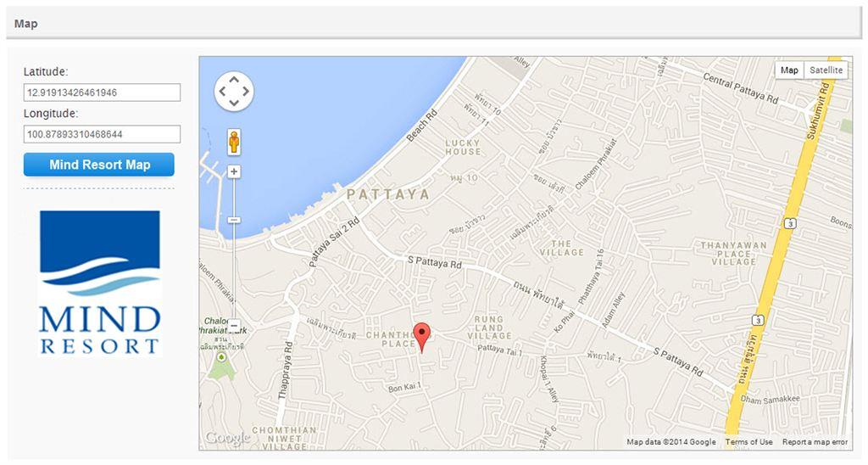Click the Mind Resort logo image
This screenshot has width=868, height=465.
100,283
